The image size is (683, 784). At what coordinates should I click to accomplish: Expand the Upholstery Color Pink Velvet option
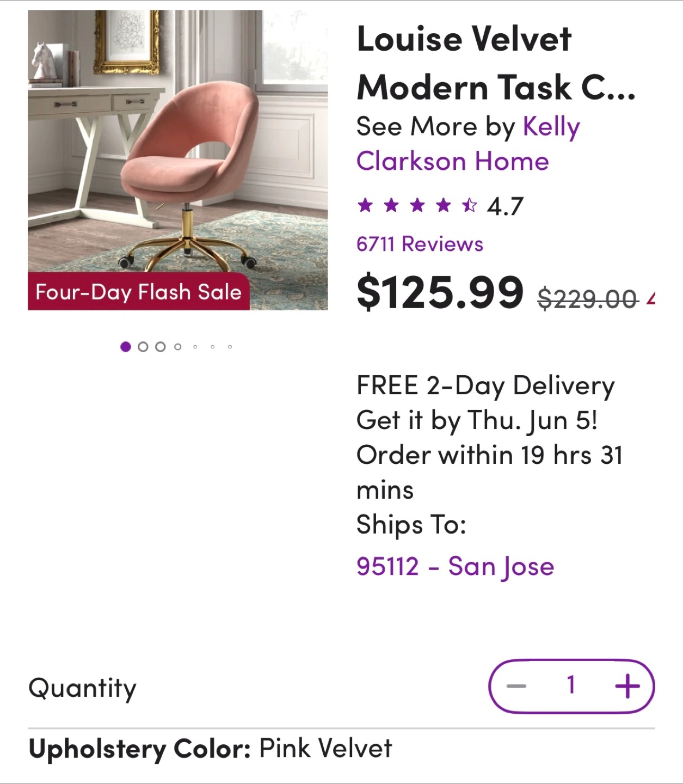point(210,749)
